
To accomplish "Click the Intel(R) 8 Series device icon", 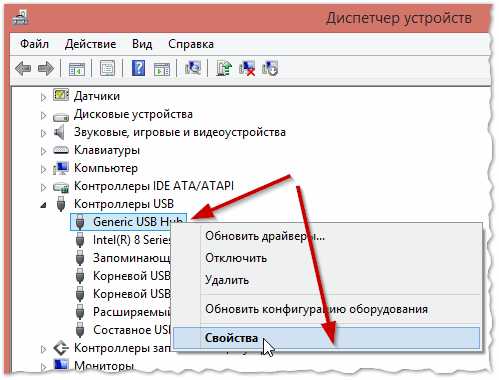I will coord(80,240).
